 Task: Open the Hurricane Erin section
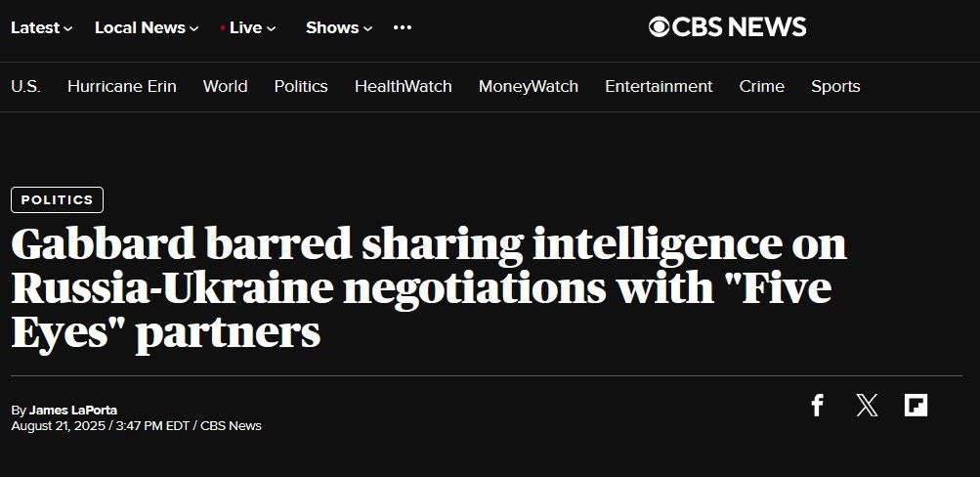pyautogui.click(x=122, y=86)
